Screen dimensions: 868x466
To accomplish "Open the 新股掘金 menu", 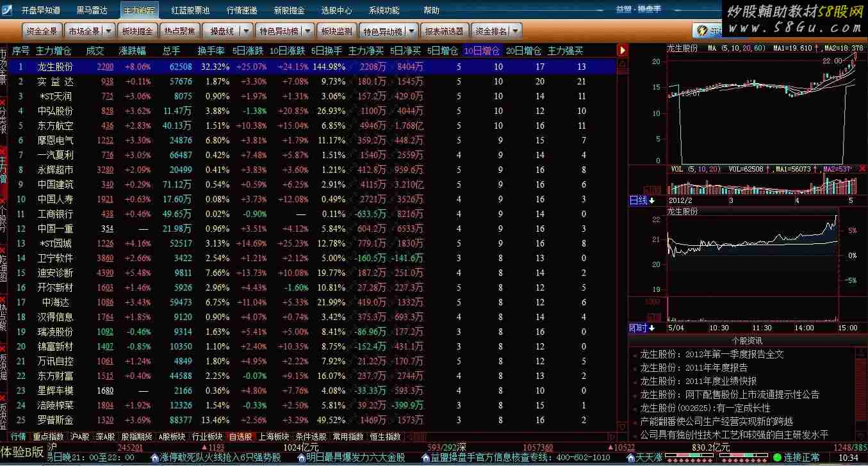I will pyautogui.click(x=289, y=11).
